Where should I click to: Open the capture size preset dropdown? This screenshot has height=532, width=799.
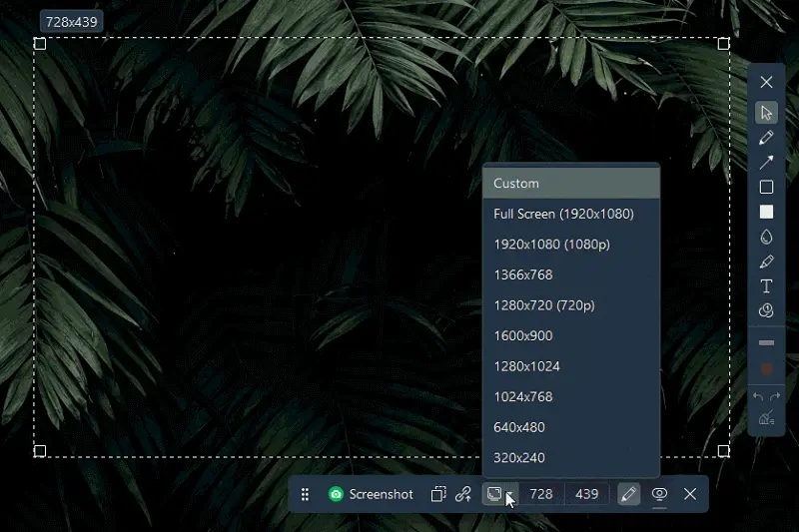[x=500, y=494]
